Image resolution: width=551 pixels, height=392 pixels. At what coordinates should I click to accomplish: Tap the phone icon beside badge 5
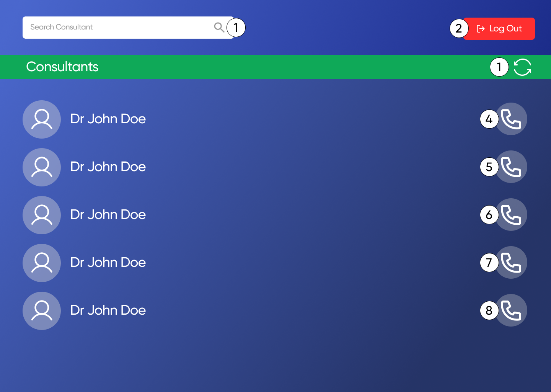(x=512, y=167)
